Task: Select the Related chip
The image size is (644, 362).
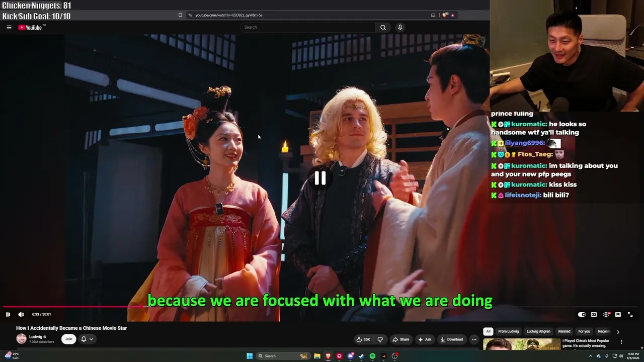Action: (564, 331)
